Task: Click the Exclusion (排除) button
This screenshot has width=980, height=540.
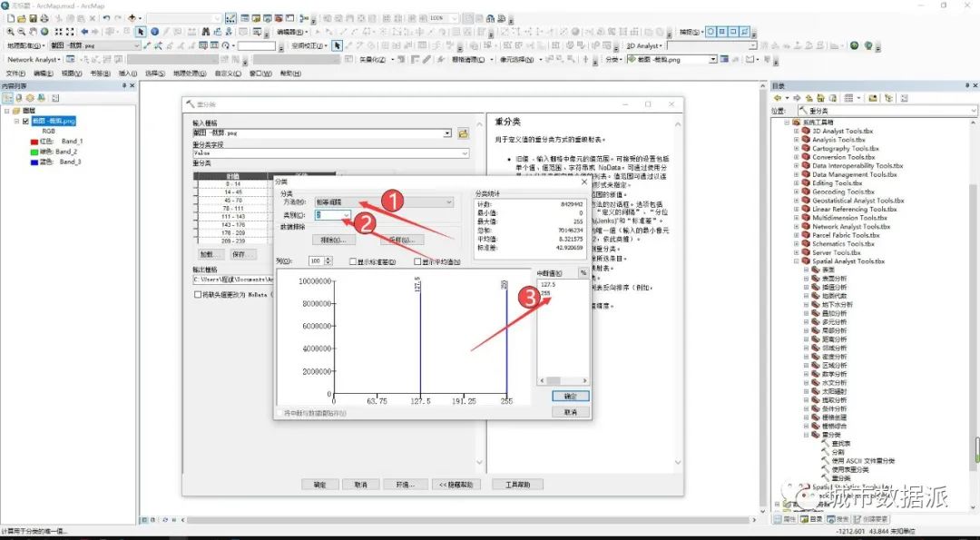Action: (x=333, y=240)
